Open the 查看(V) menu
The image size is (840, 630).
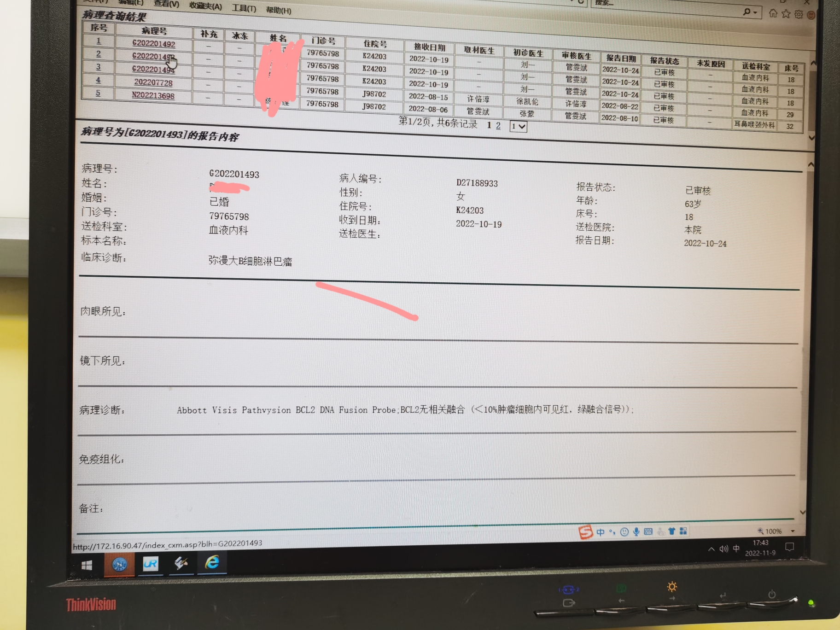point(166,4)
